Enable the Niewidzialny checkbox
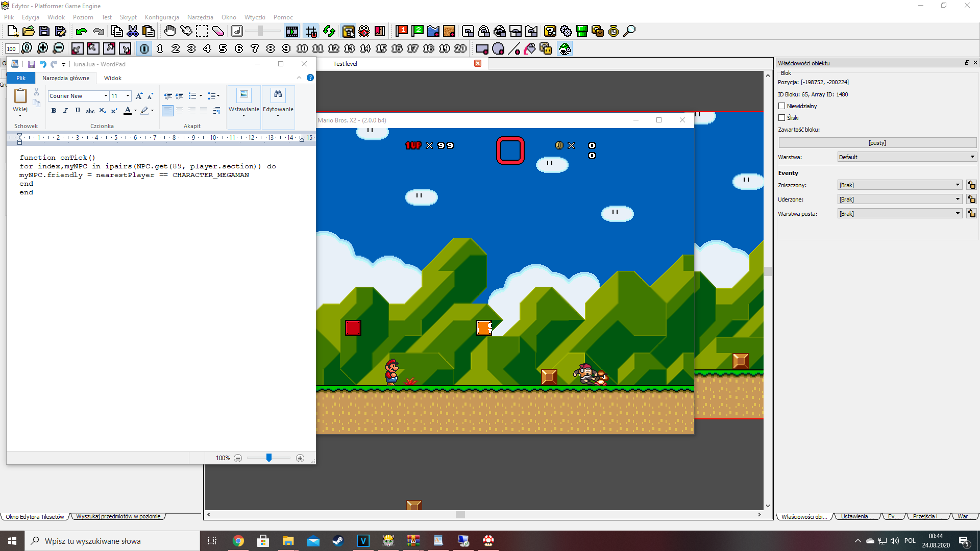Image resolution: width=980 pixels, height=551 pixels. [781, 106]
